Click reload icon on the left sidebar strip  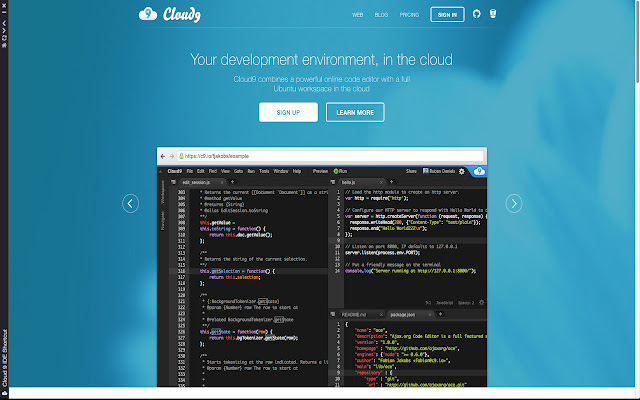[4, 38]
